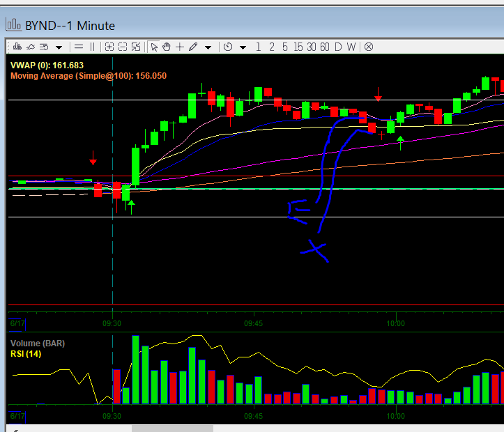
Task: Enable the crosshair cursor tool
Action: pos(180,47)
